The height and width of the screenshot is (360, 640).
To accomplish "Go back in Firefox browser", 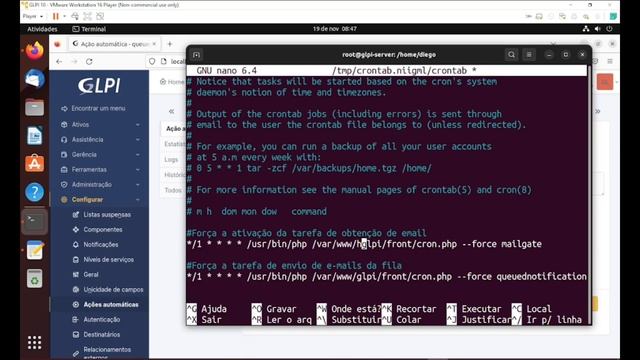I will pyautogui.click(x=59, y=61).
